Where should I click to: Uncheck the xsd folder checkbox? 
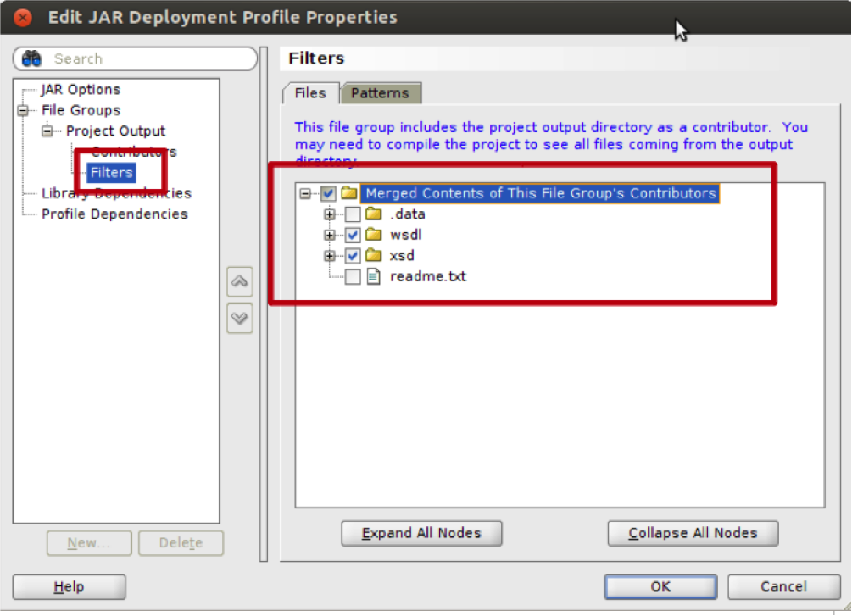click(353, 255)
